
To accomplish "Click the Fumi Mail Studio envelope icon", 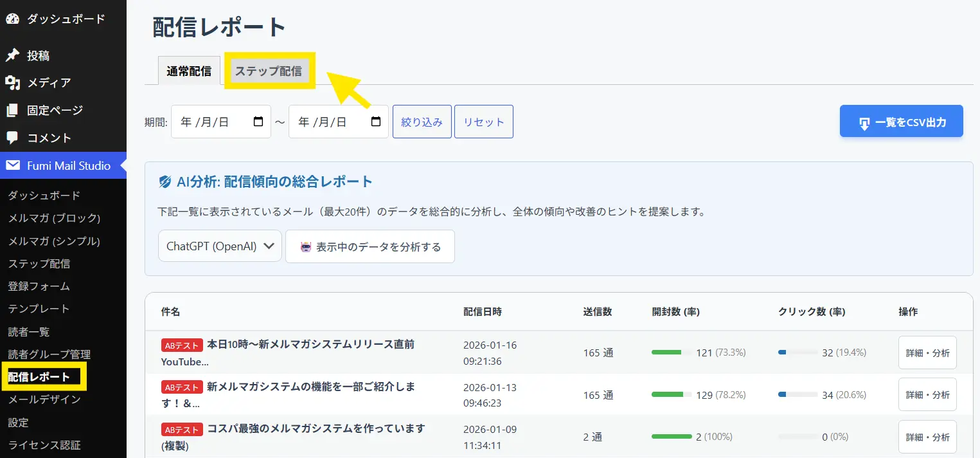I will tap(12, 166).
